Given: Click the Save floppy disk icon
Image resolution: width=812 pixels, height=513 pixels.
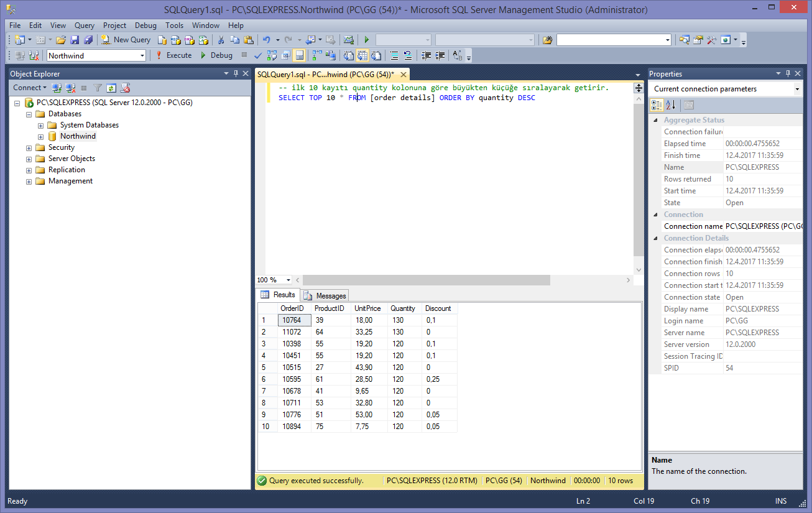Looking at the screenshot, I should tap(75, 40).
